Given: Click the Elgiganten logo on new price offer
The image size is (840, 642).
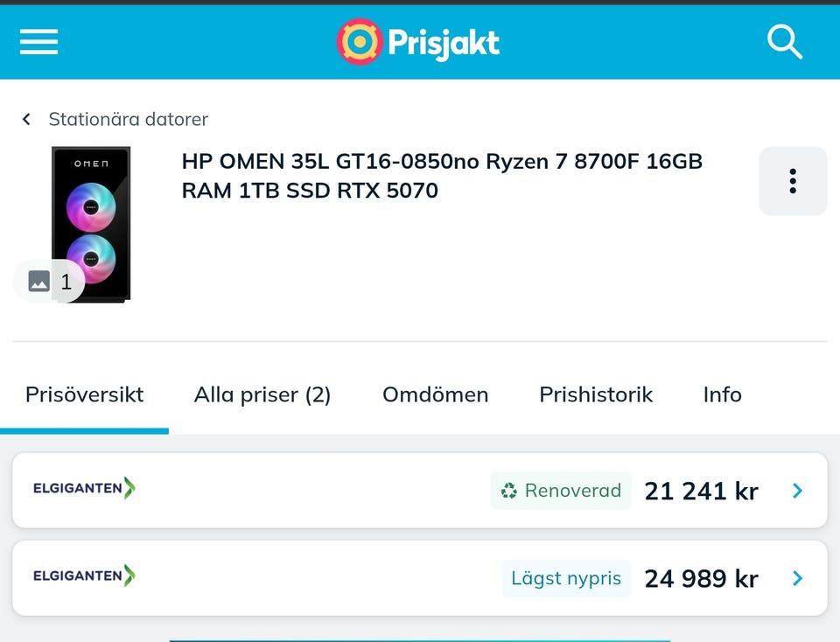Looking at the screenshot, I should pyautogui.click(x=84, y=576).
